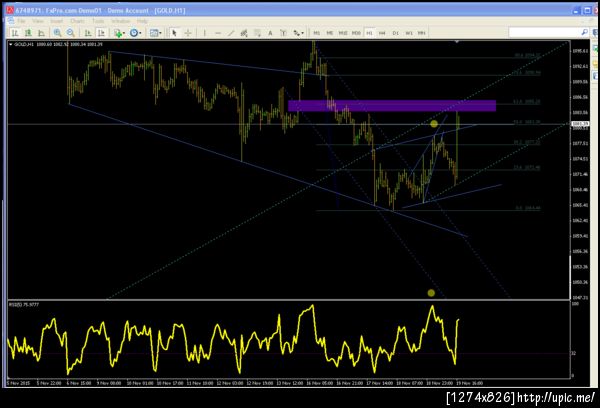Select the Crosshair tool
Screen dimensions: 600x408
click(x=188, y=33)
